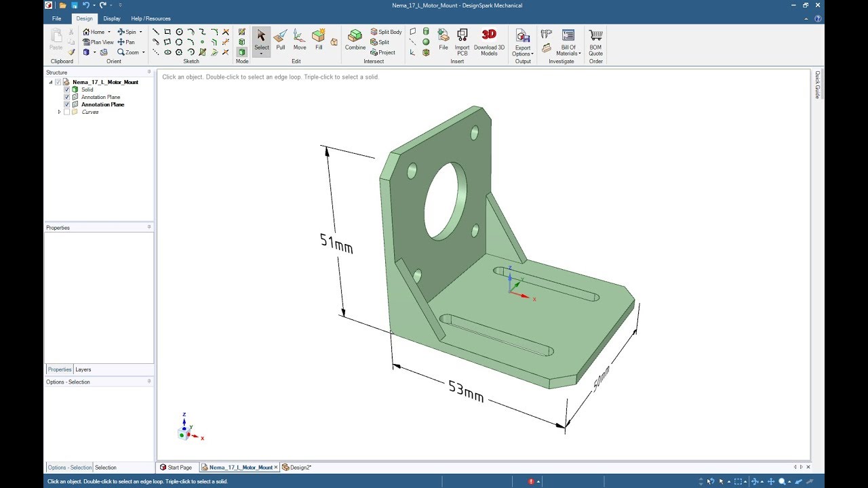Viewport: 868px width, 488px height.
Task: Click the Split Body tool
Action: pyautogui.click(x=386, y=32)
